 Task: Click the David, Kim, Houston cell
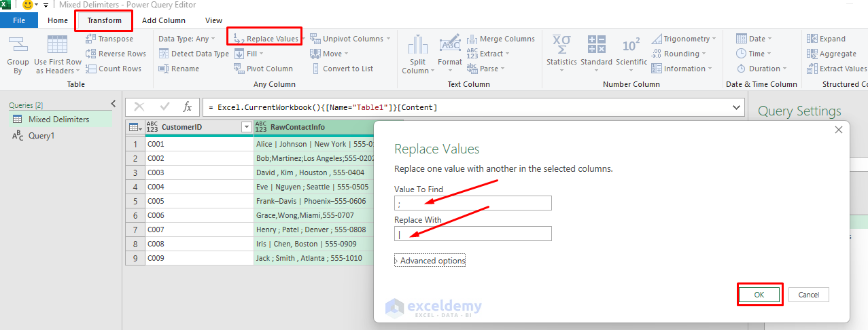point(315,172)
